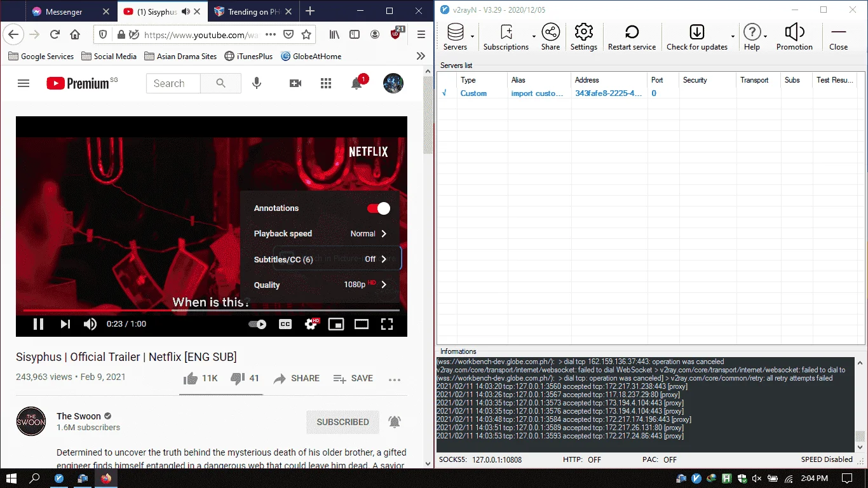Screen dimensions: 868x488
Task: Seek on the video progress bar
Action: point(212,310)
